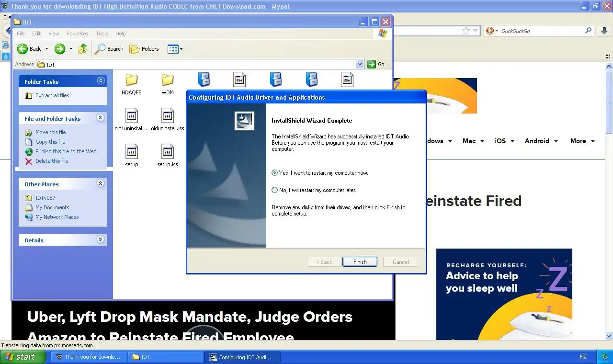Switch to the Configuring IDT Audio taskbar item
This screenshot has height=364, width=613.
coord(242,357)
